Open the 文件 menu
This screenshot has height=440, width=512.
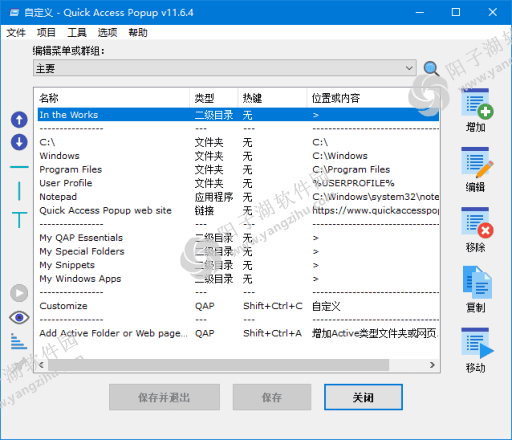pos(16,33)
